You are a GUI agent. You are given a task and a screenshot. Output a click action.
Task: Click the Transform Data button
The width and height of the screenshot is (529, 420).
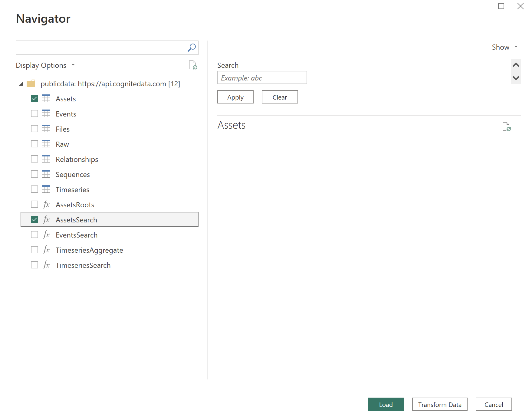440,405
